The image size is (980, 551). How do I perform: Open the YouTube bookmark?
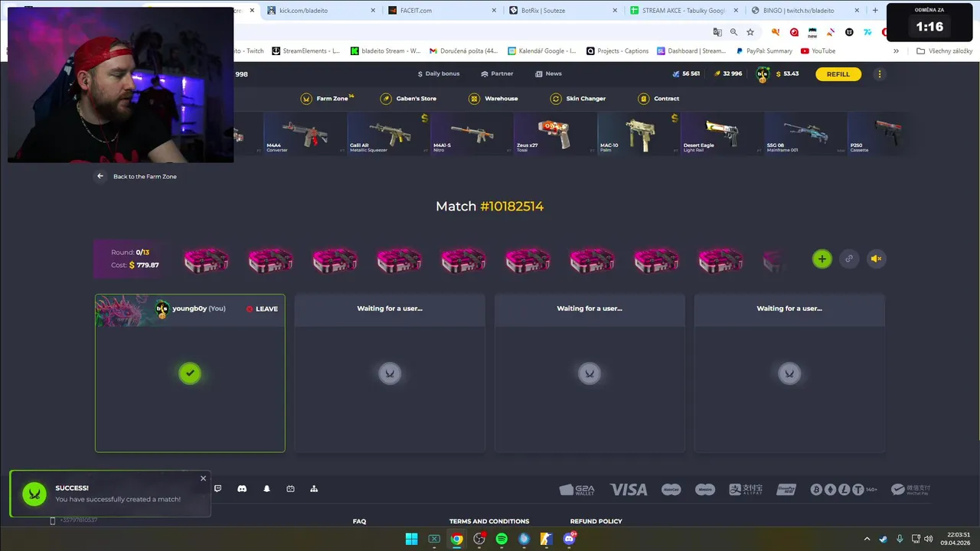(818, 51)
